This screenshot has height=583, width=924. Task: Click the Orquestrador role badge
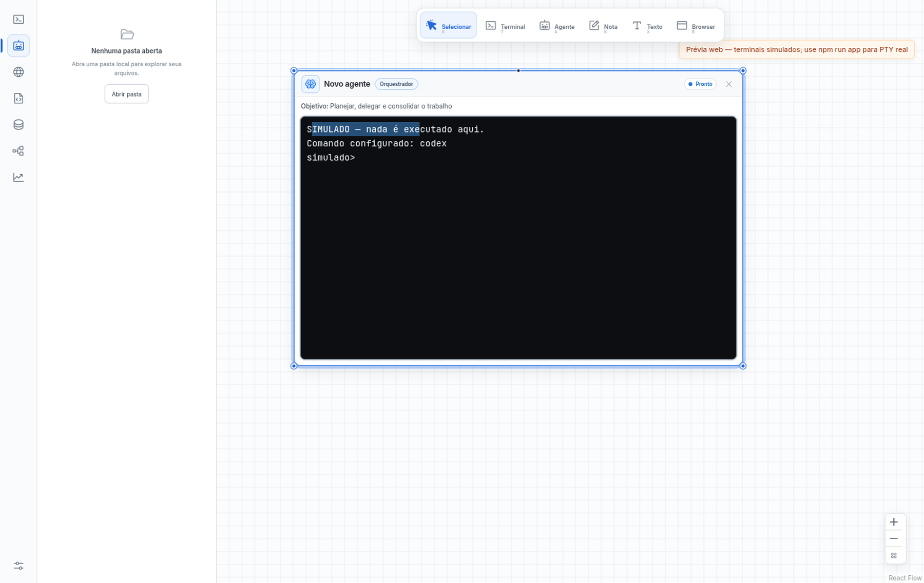pyautogui.click(x=396, y=84)
